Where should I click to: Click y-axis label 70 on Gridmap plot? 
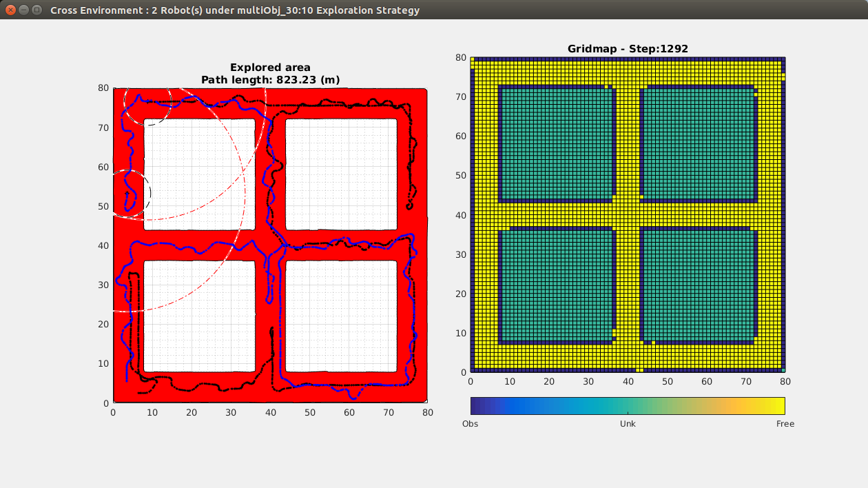[461, 97]
